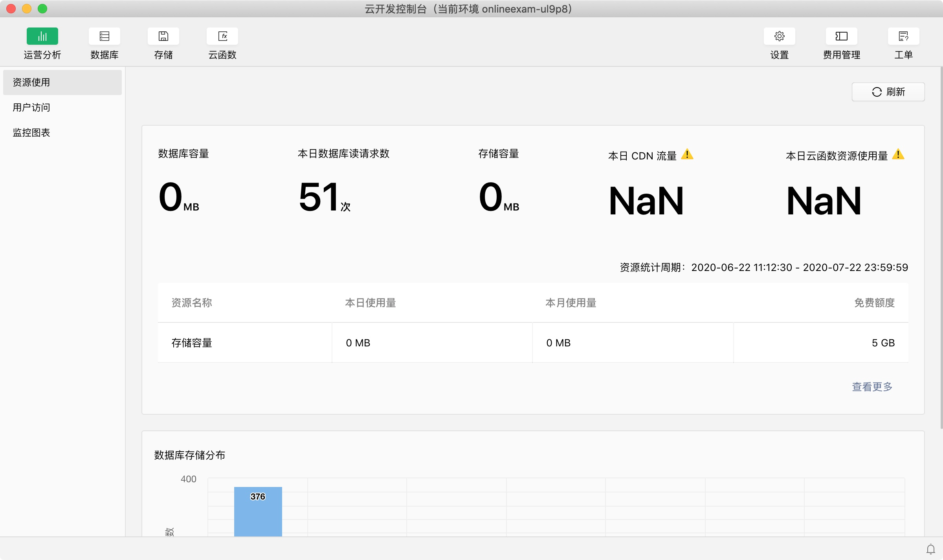Click the green macOS fullscreen button
The height and width of the screenshot is (560, 943).
pyautogui.click(x=42, y=9)
